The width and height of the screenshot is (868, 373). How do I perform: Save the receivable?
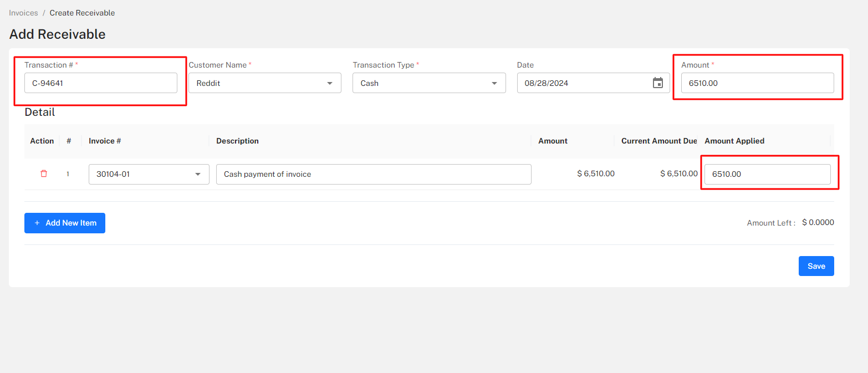[816, 265]
